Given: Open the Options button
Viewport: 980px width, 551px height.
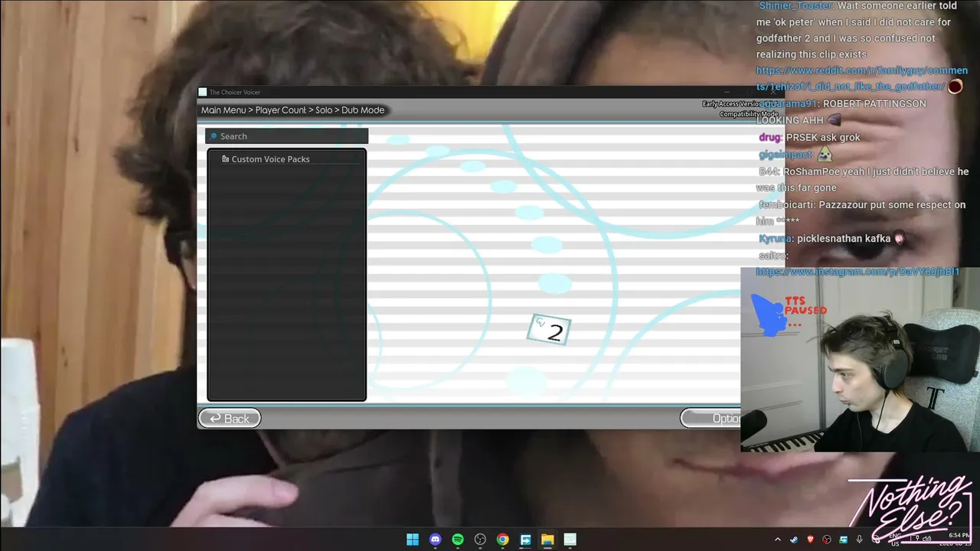Looking at the screenshot, I should pos(710,418).
